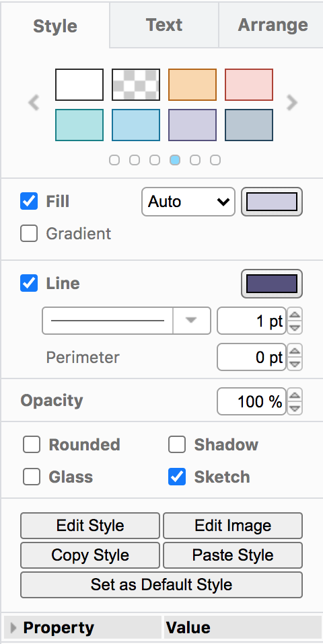
Task: Open the line pattern dropdown
Action: tap(126, 321)
